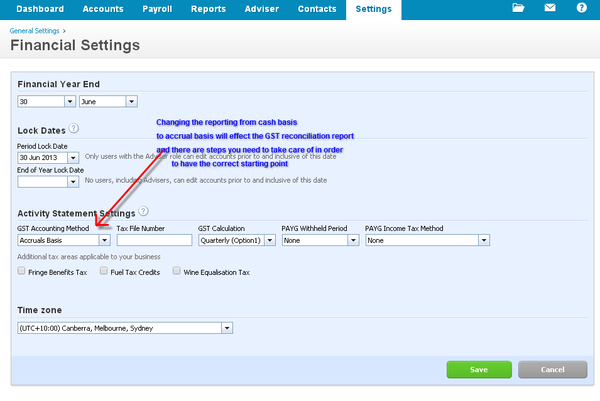600x401 pixels.
Task: Check the Wine Equalisation Tax option
Action: [177, 271]
